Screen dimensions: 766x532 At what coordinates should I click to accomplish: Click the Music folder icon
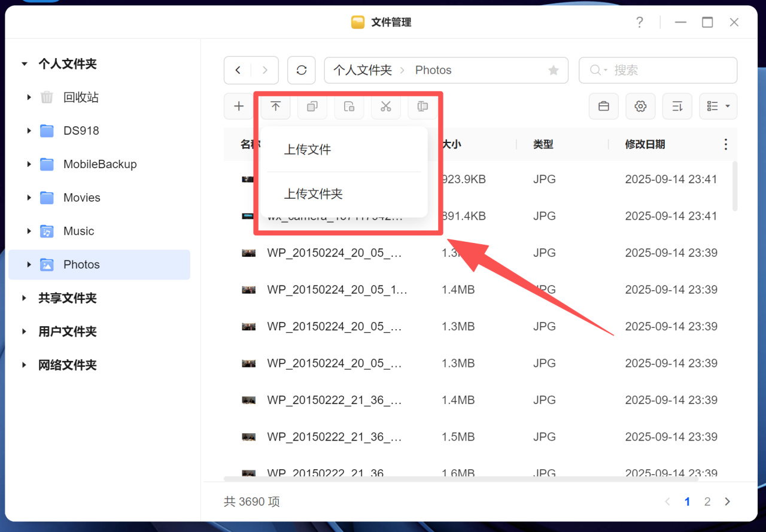47,231
